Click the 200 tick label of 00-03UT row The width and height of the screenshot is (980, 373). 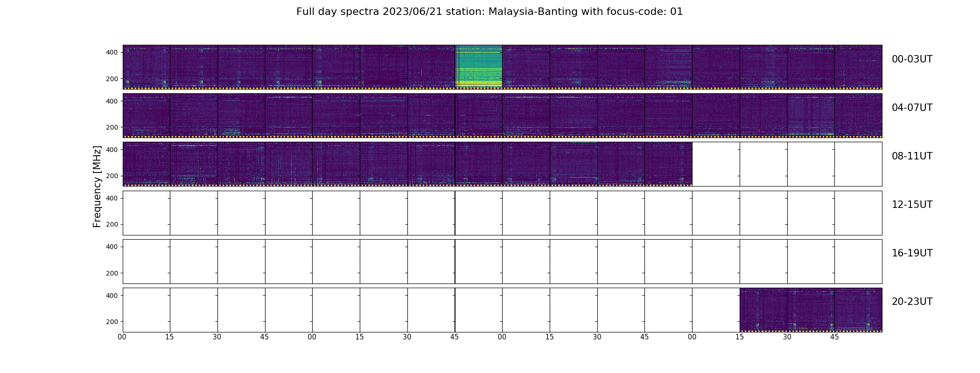(112, 79)
